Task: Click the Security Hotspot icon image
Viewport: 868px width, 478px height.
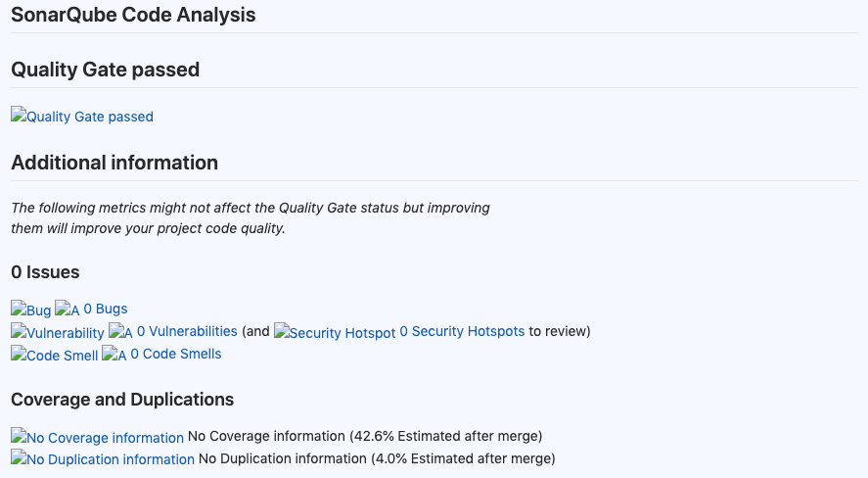Action: [335, 333]
